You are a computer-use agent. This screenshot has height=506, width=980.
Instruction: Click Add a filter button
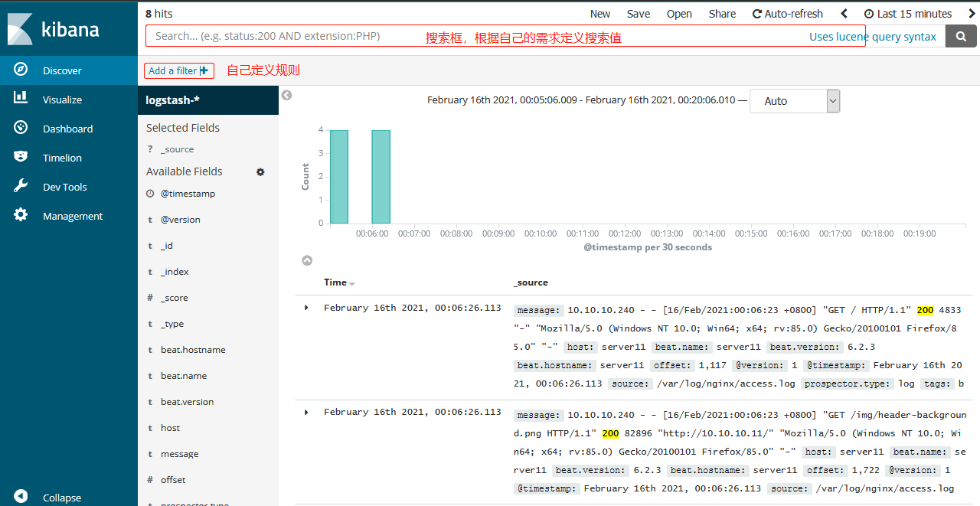[x=179, y=70]
